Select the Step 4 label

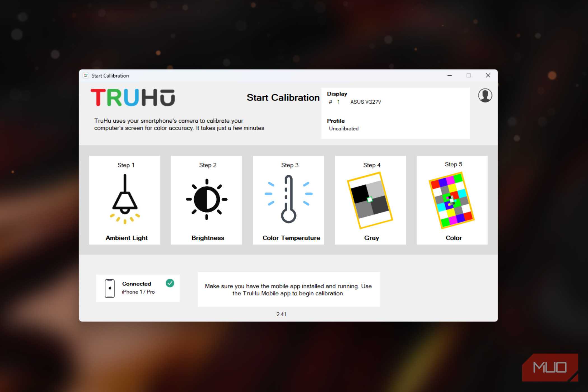point(372,165)
